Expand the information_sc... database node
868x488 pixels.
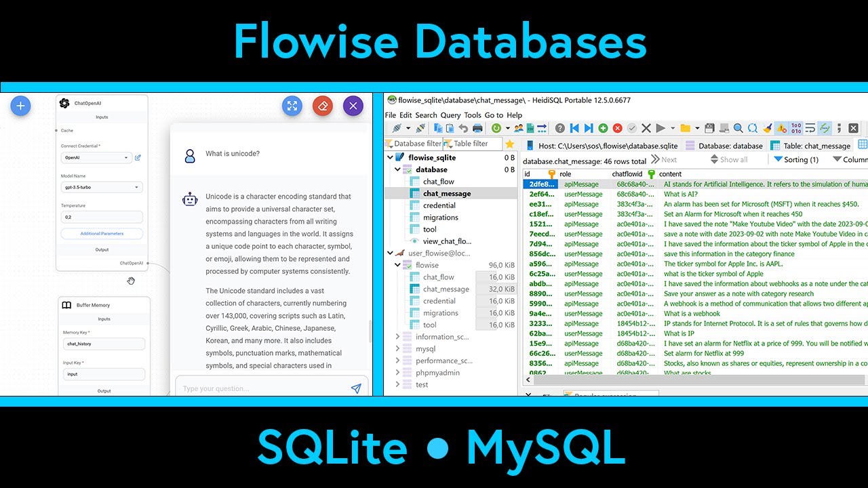398,337
